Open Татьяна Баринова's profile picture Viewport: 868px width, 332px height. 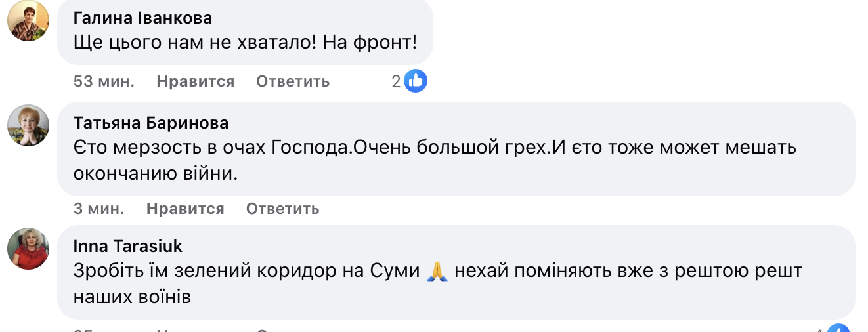click(28, 125)
